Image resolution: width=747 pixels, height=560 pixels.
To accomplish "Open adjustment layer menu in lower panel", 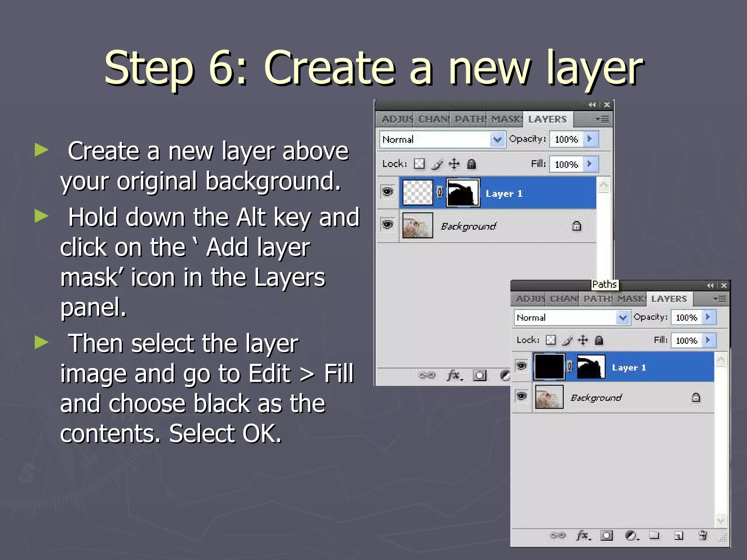I will pyautogui.click(x=631, y=535).
